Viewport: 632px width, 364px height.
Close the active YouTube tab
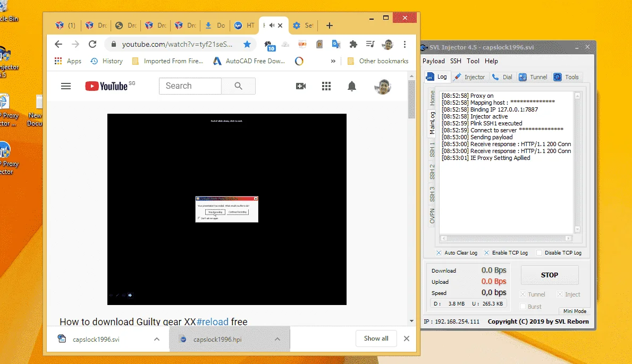point(280,26)
